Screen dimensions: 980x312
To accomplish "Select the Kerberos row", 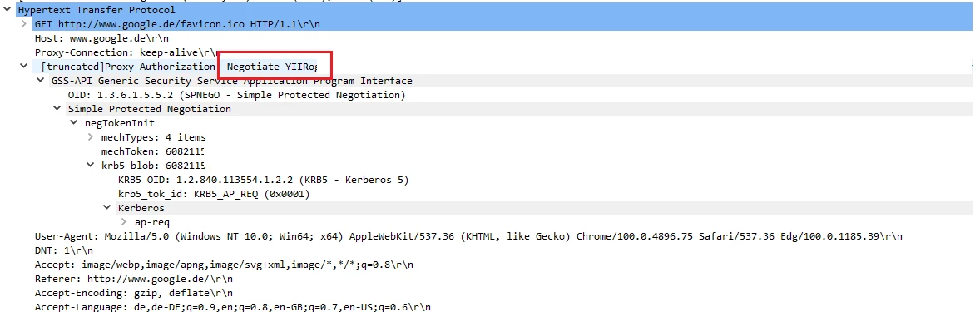I will tap(141, 207).
